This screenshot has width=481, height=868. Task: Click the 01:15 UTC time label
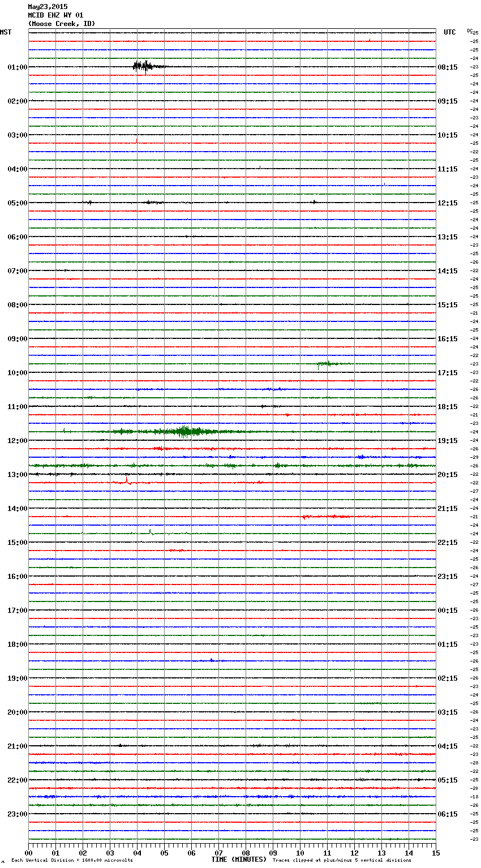(x=448, y=644)
